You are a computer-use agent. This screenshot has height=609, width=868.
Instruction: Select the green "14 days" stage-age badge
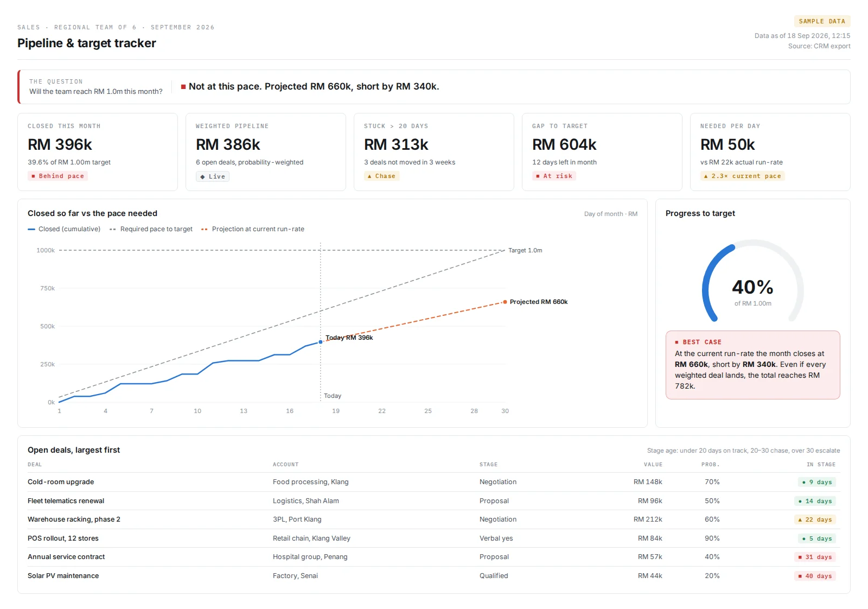(x=815, y=501)
